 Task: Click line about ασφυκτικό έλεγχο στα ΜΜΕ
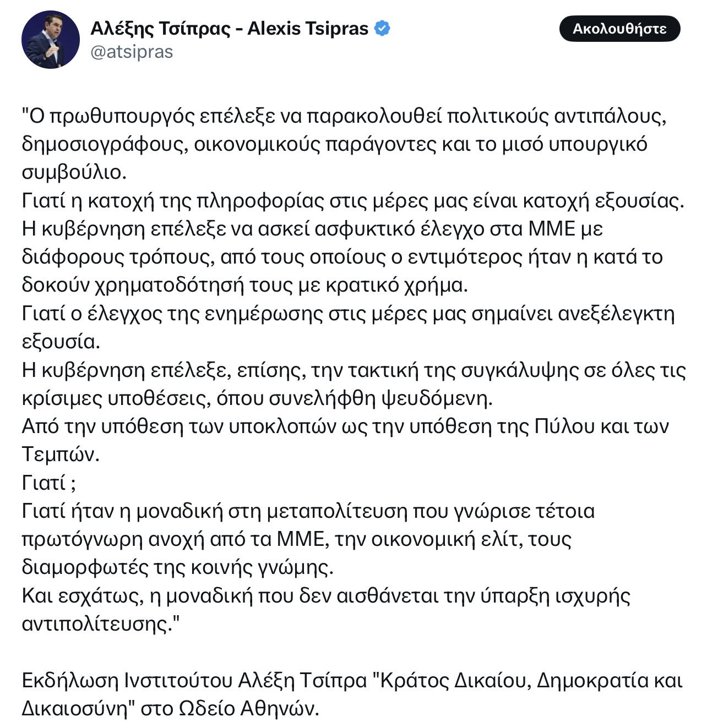pyautogui.click(x=313, y=229)
